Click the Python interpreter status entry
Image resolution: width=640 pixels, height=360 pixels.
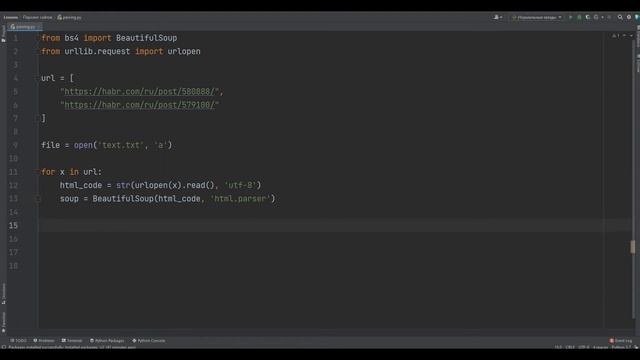point(621,347)
